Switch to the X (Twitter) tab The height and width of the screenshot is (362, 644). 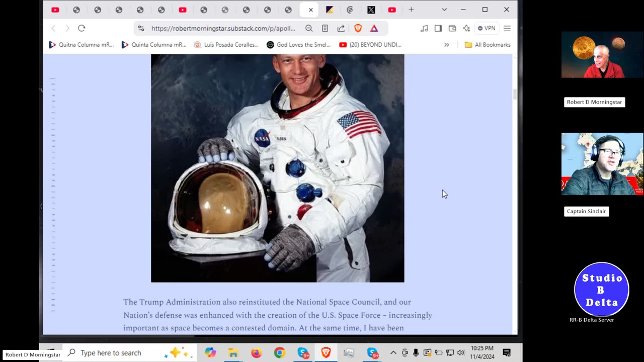[371, 10]
